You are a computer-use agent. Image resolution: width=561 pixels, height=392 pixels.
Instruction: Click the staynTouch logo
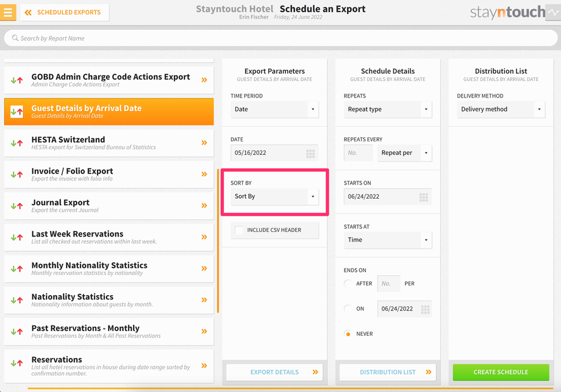pyautogui.click(x=507, y=13)
